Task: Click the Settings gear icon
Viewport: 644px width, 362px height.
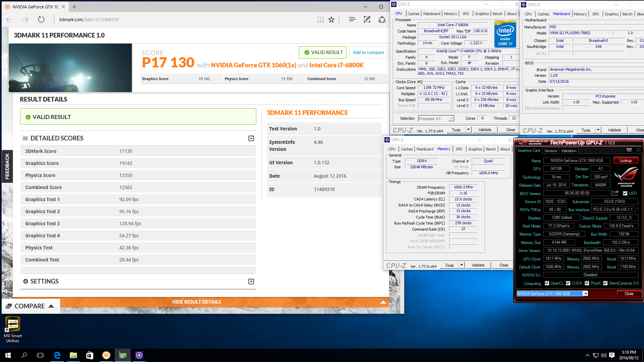Action: (x=25, y=281)
